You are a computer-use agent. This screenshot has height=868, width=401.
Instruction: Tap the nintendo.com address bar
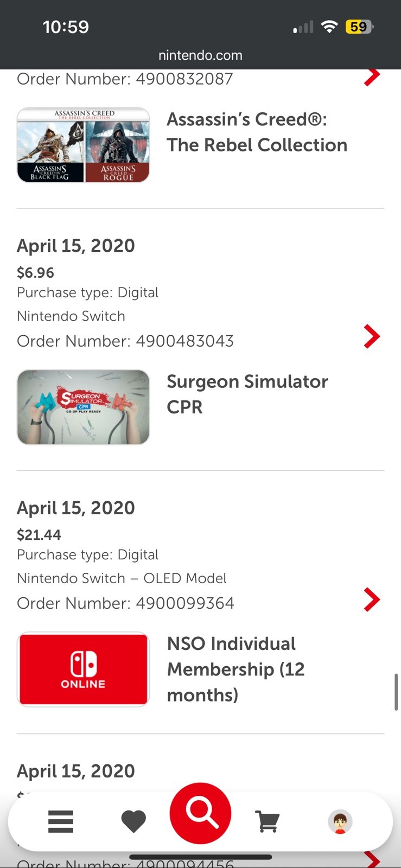(200, 55)
